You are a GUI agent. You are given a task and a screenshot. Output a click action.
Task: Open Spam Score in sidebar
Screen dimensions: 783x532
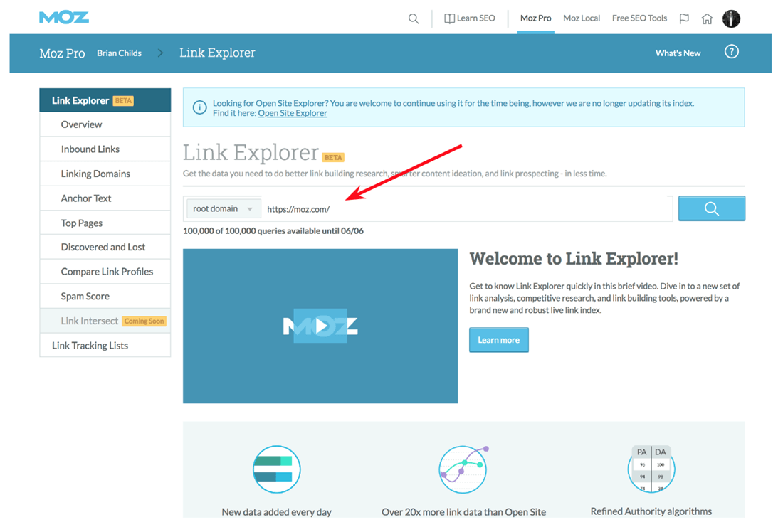(105, 296)
